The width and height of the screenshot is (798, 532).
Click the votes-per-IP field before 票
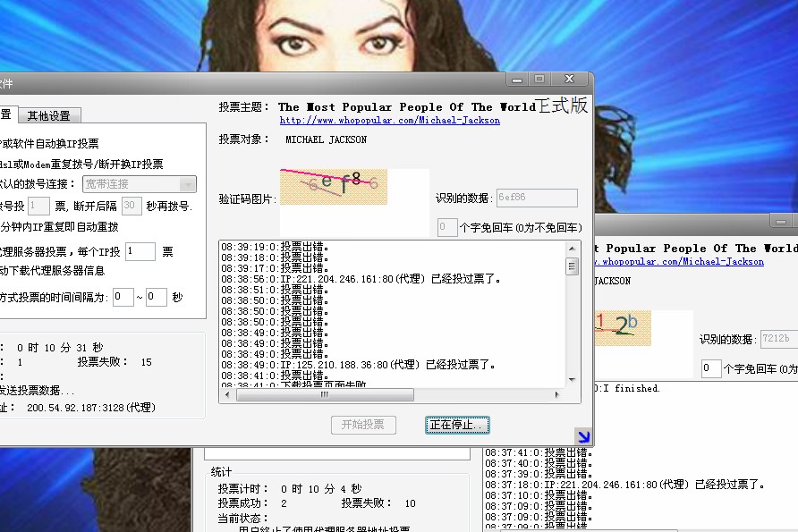coord(140,252)
